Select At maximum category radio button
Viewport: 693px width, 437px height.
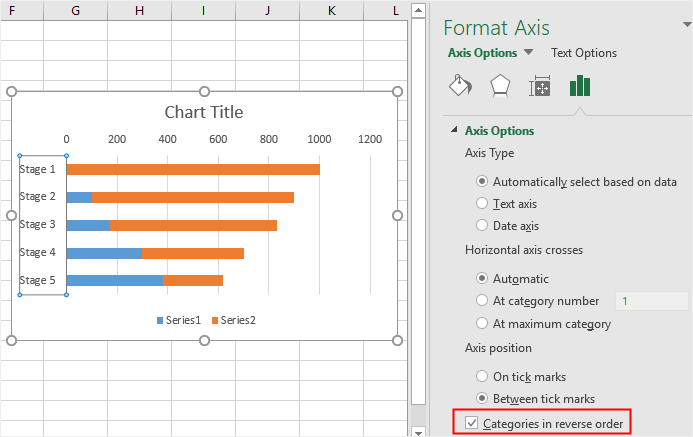(x=482, y=323)
